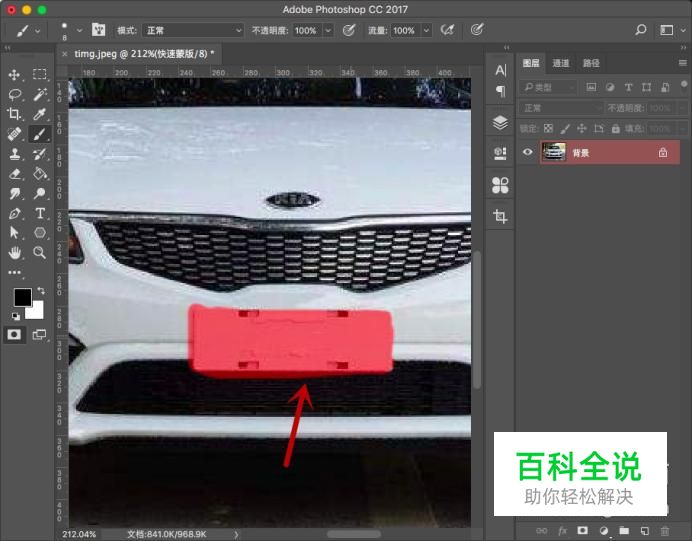Open the brush tool preset picker
Screen dimensions: 692x541
tap(27, 30)
